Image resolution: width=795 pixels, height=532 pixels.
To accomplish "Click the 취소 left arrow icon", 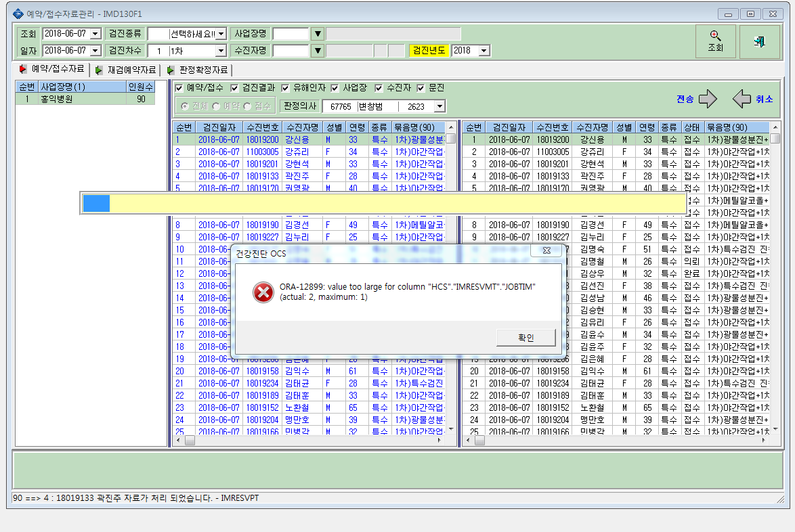I will pyautogui.click(x=742, y=99).
